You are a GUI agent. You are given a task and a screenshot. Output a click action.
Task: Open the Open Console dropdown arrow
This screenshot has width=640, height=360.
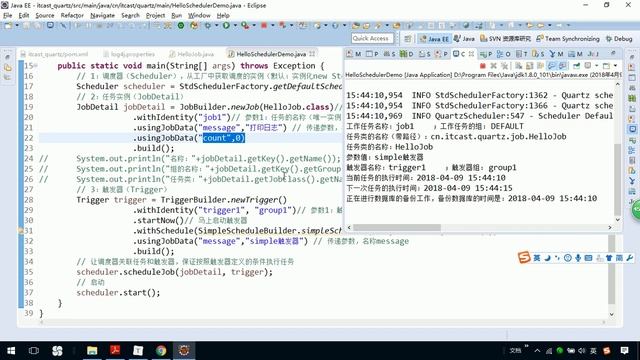point(615,66)
